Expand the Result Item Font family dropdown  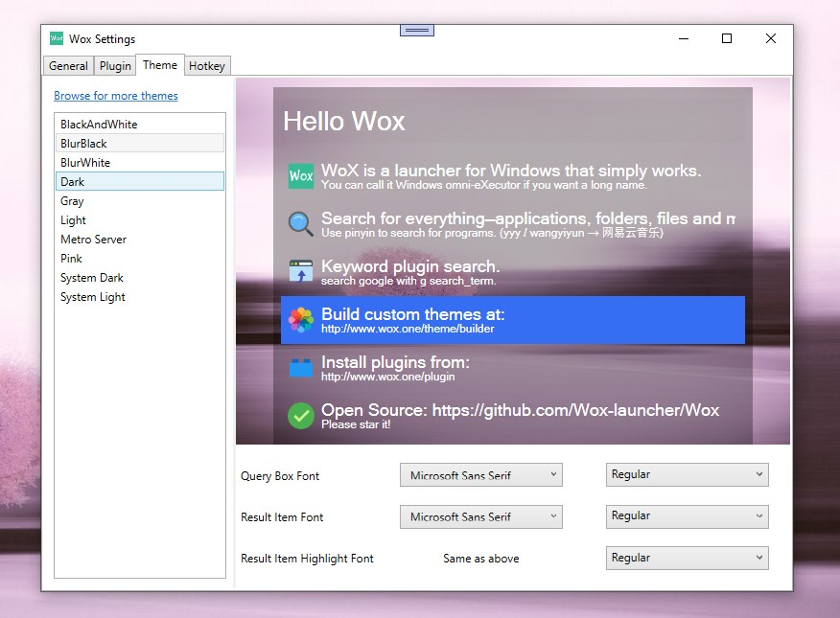point(481,516)
